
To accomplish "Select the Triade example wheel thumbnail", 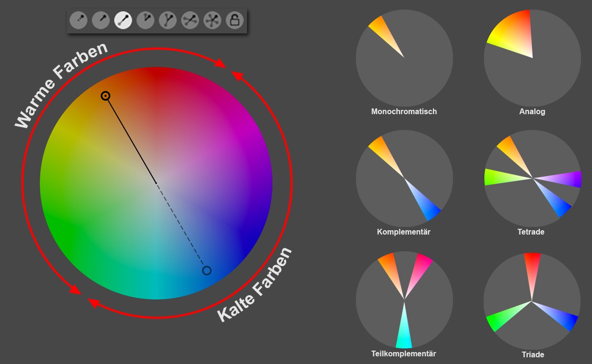I will point(531,301).
